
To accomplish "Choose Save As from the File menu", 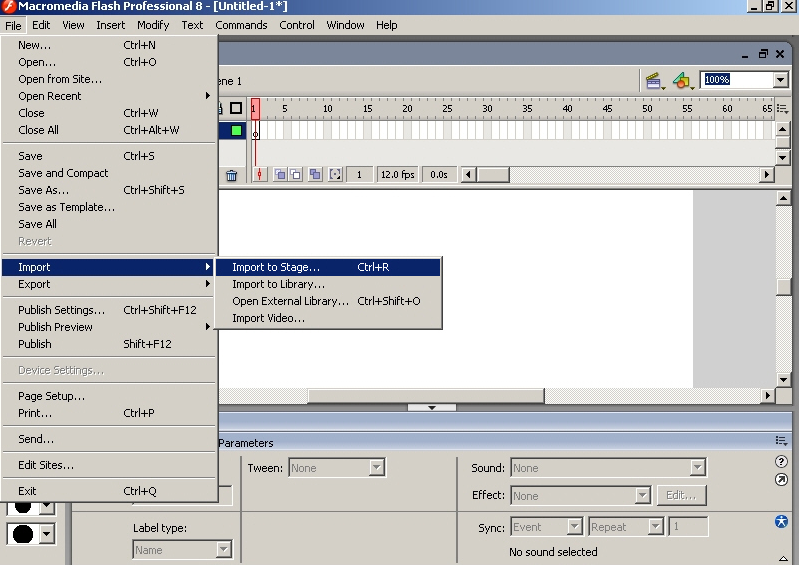I will [109, 190].
